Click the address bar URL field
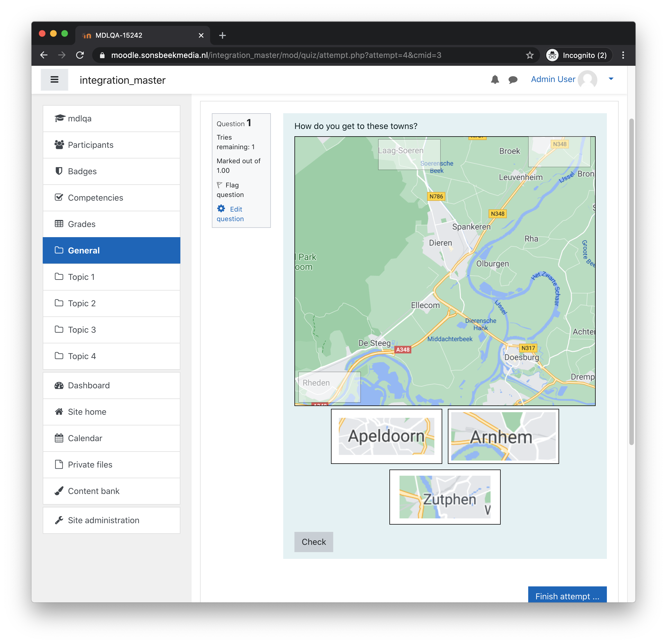 click(x=316, y=55)
